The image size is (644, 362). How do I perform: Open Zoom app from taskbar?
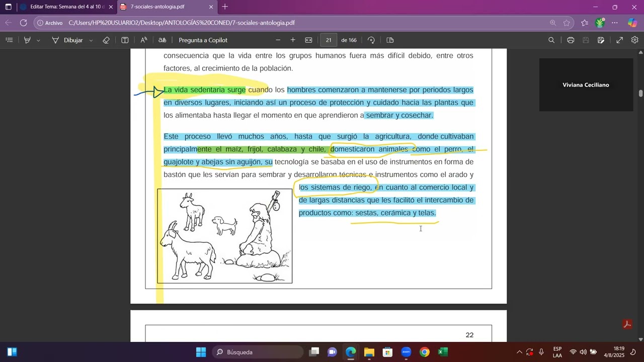(406, 352)
